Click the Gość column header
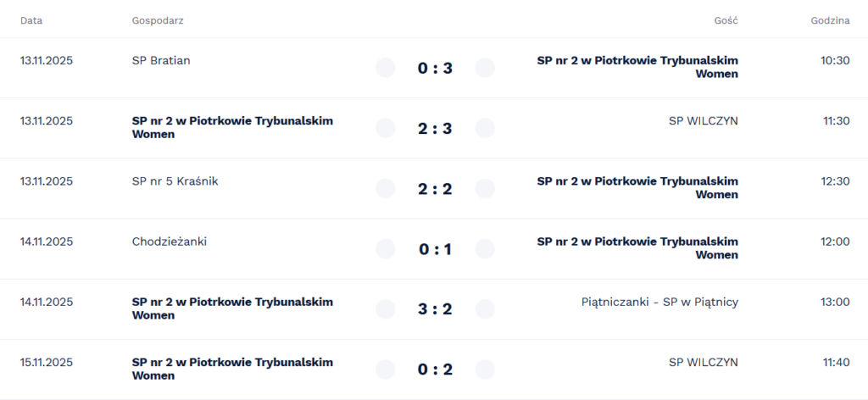This screenshot has height=400, width=868. click(x=726, y=20)
